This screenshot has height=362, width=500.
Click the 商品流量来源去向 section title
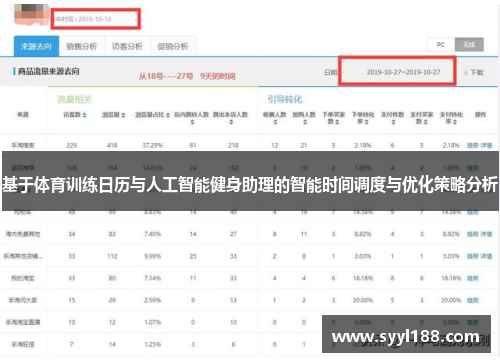tap(49, 71)
